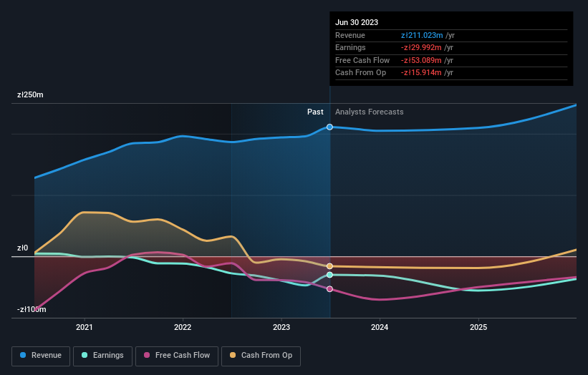Click the orange Cash From Op legend dot
The width and height of the screenshot is (588, 375).
click(233, 355)
